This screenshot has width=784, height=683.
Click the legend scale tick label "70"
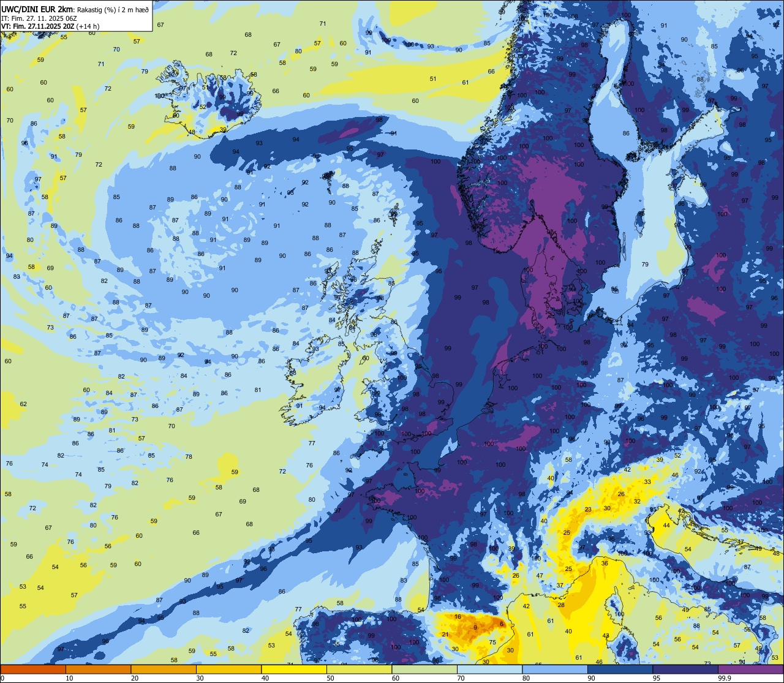pyautogui.click(x=461, y=678)
